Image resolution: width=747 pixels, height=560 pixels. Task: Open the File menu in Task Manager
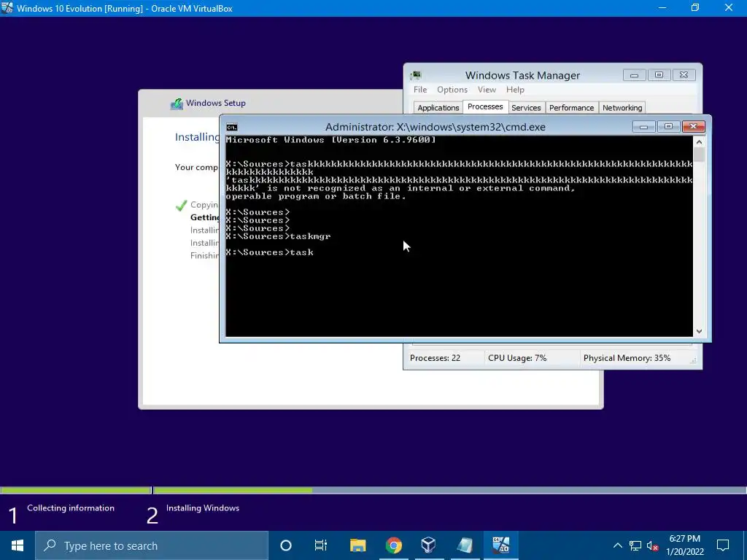click(x=419, y=90)
